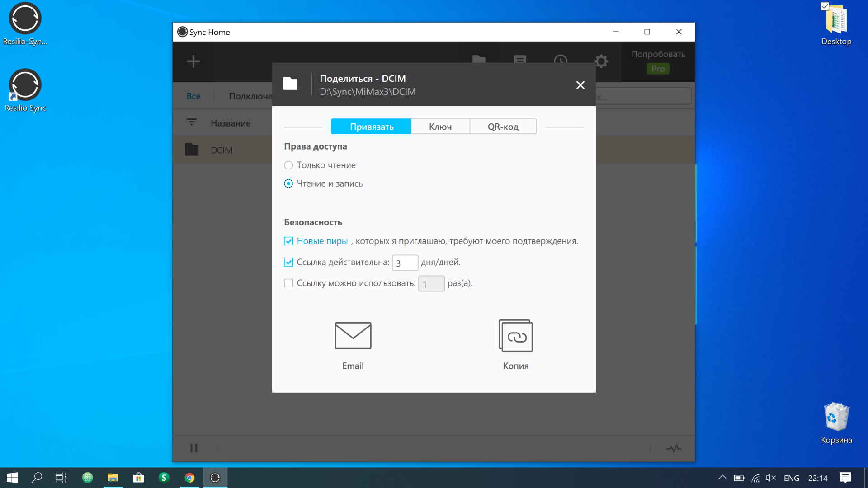Click Попробовать Pro button
Viewport: 868px width, 488px height.
(x=658, y=61)
